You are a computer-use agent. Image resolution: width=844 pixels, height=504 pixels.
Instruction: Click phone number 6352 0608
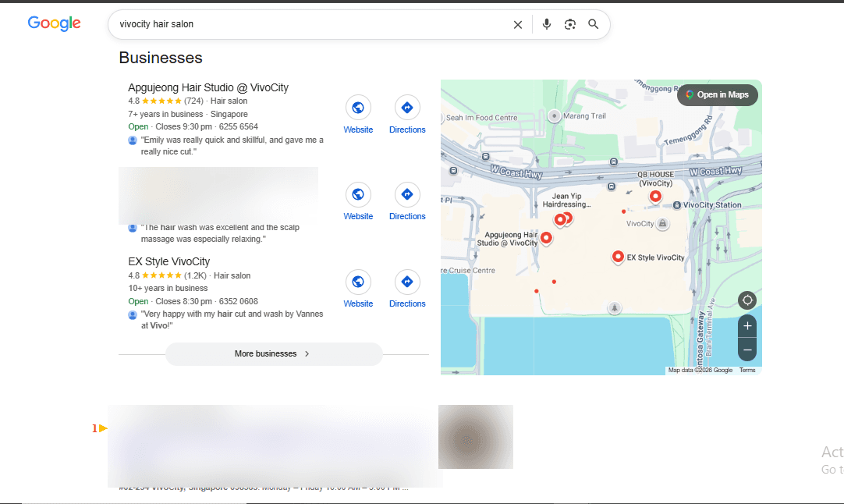pos(239,301)
